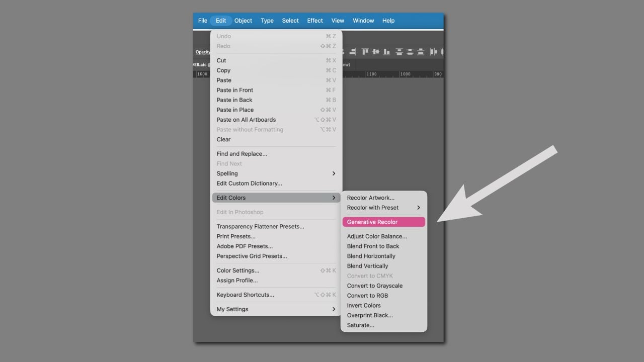Screen dimensions: 644x362
Task: Select Blend Front to Back
Action: [384, 246]
